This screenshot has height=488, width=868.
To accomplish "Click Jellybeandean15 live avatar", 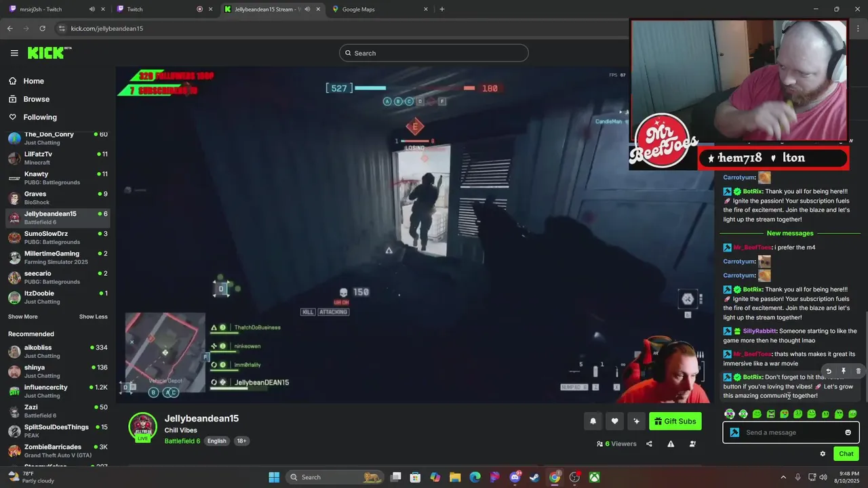I will point(142,427).
